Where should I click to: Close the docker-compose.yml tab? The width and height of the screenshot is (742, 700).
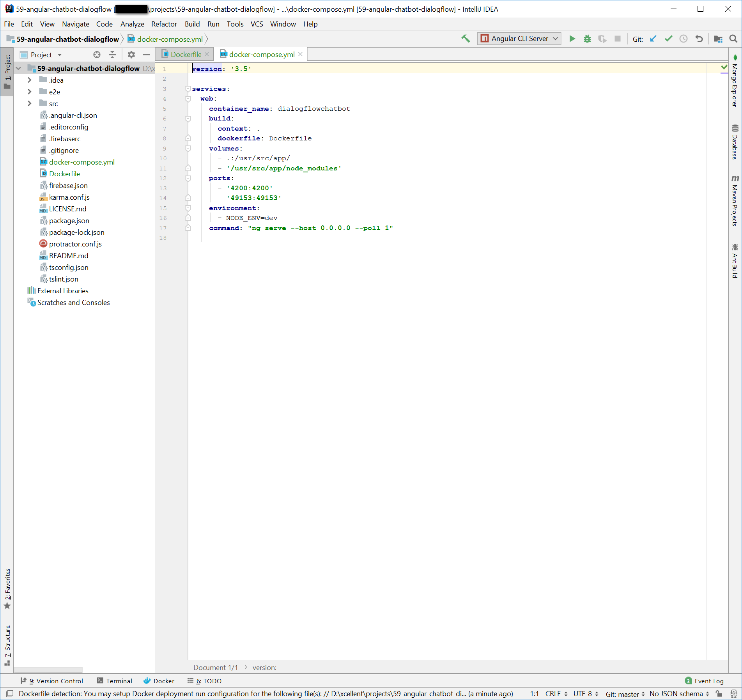pyautogui.click(x=300, y=54)
